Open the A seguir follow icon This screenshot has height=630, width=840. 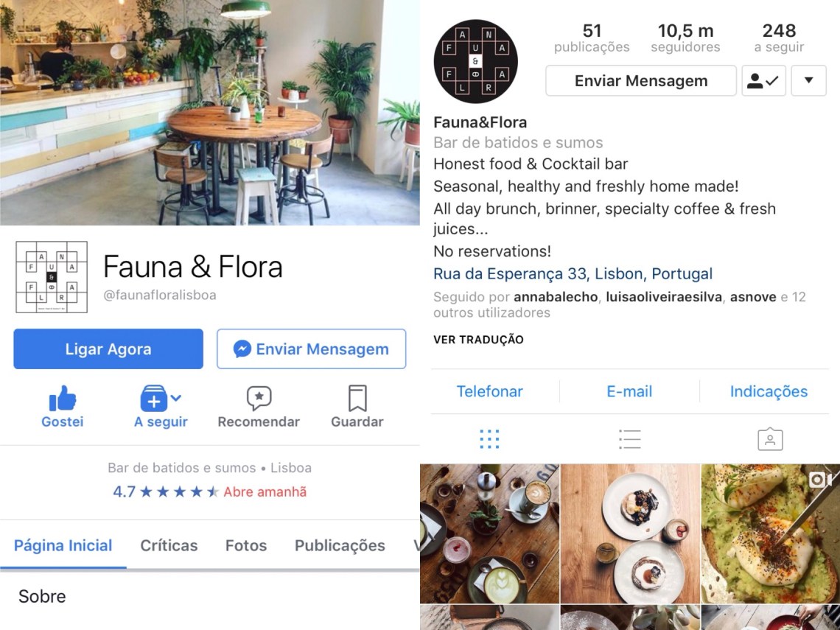[154, 398]
